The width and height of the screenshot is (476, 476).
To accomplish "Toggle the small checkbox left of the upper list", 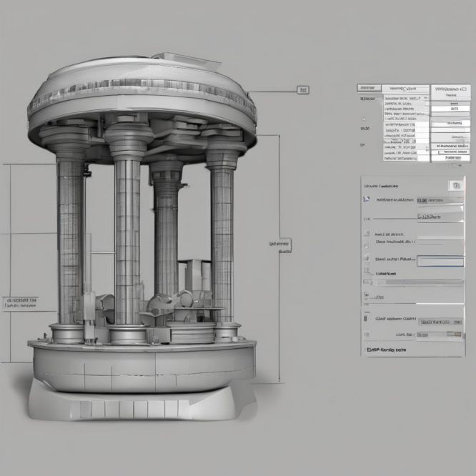I will tap(363, 119).
